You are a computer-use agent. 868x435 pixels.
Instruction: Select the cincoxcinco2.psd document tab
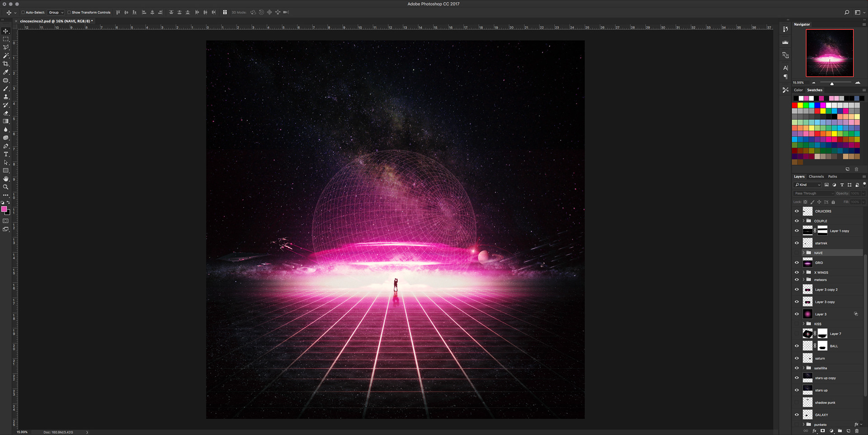[x=56, y=21]
